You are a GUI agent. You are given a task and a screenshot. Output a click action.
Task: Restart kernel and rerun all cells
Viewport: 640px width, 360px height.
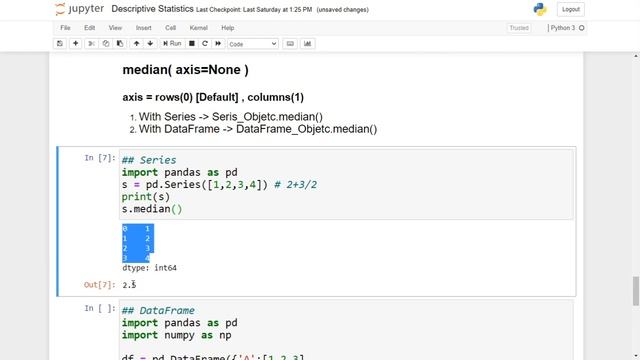pyautogui.click(x=218, y=44)
